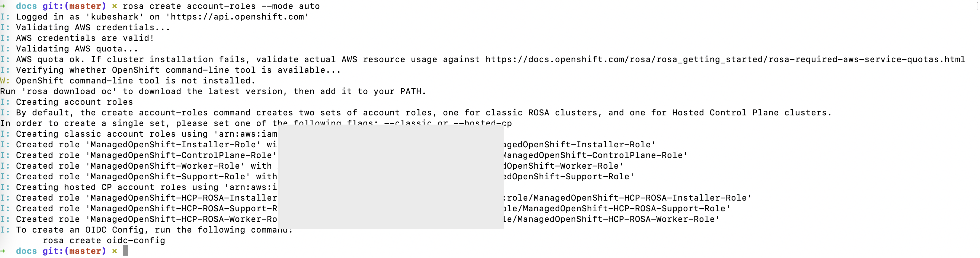Image resolution: width=980 pixels, height=258 pixels.
Task: Click 'ManagedOpenShift-Worker-Role' on the left side
Action: coord(165,166)
